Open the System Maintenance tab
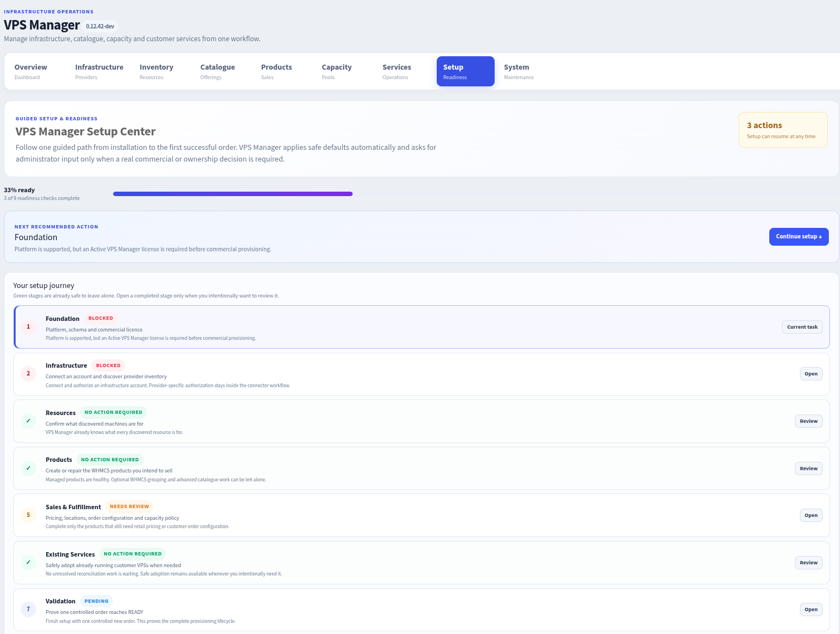This screenshot has height=634, width=840. (x=526, y=71)
